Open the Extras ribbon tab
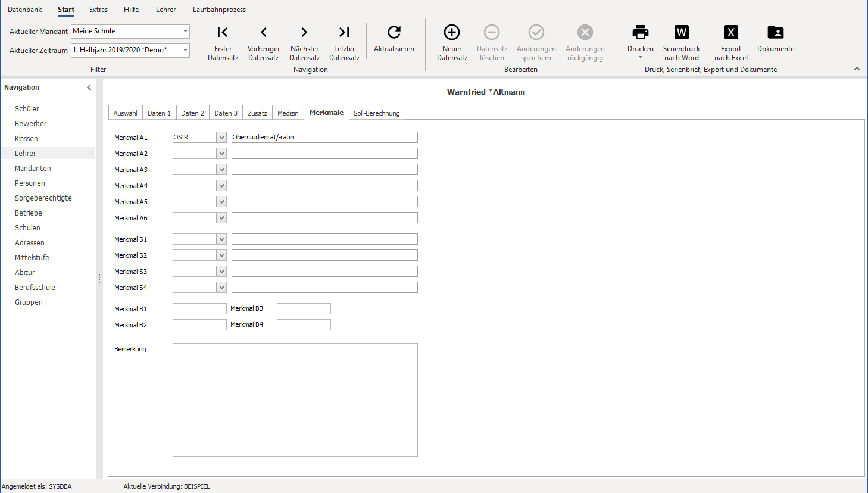Viewport: 868px width, 493px height. pos(99,10)
